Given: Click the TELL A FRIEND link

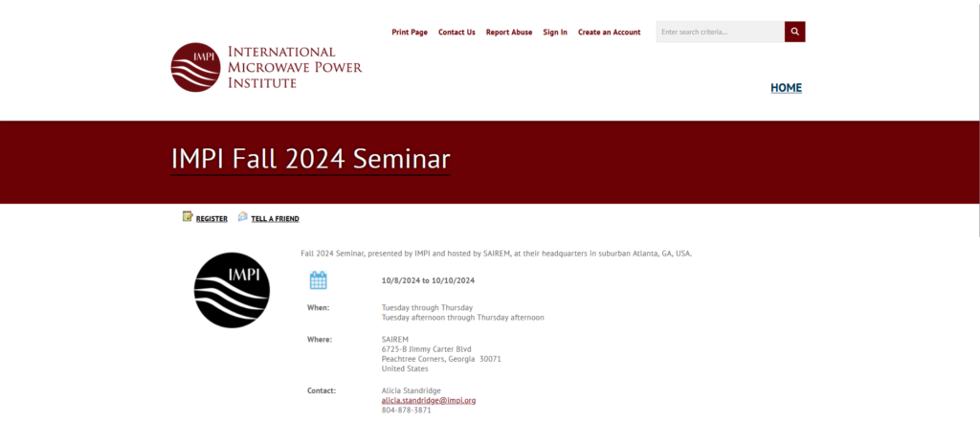Looking at the screenshot, I should pos(275,219).
